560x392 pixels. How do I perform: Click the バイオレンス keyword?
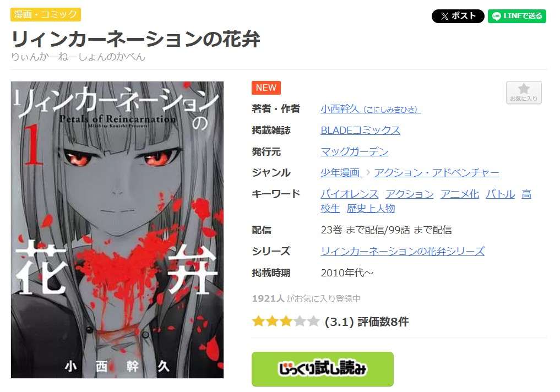349,194
